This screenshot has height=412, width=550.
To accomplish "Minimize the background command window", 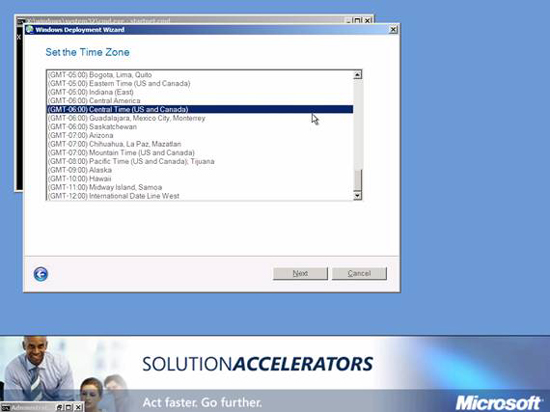I will [348, 21].
